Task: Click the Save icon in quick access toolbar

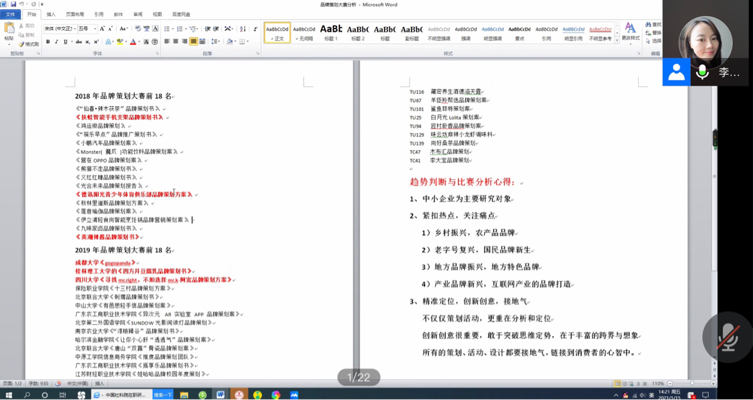Action: pyautogui.click(x=14, y=5)
